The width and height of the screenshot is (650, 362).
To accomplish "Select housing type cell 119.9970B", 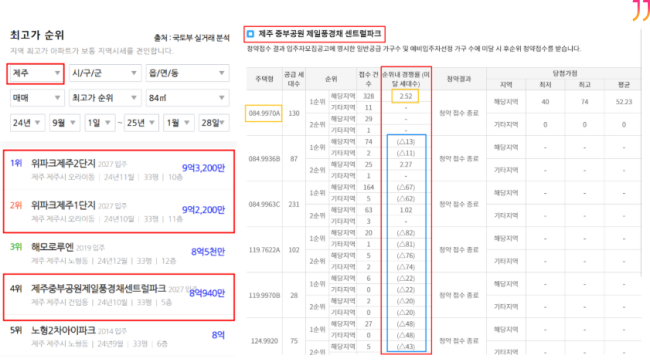I will 264,296.
